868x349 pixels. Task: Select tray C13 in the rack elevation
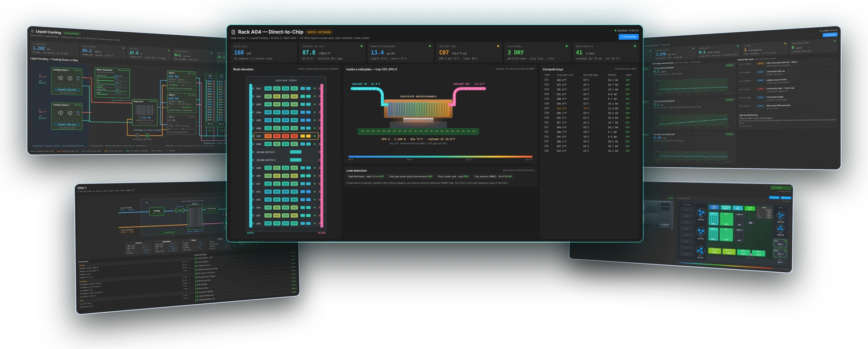286,199
